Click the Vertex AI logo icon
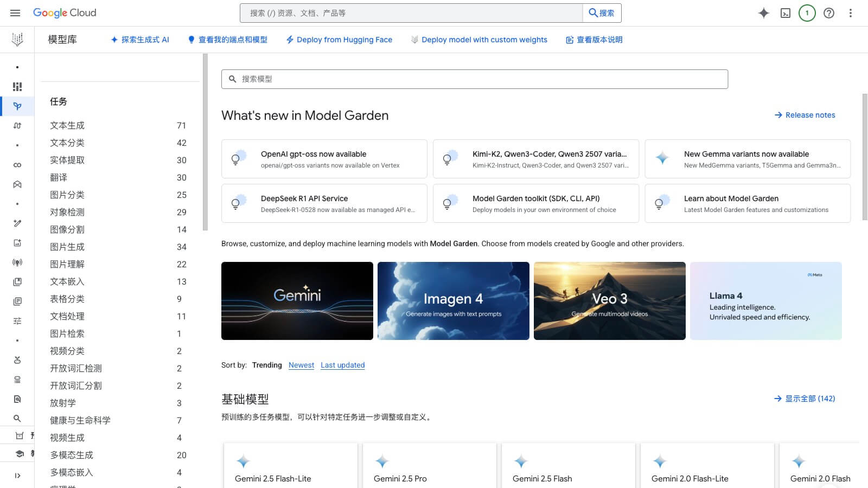The width and height of the screenshot is (868, 488). click(x=17, y=40)
